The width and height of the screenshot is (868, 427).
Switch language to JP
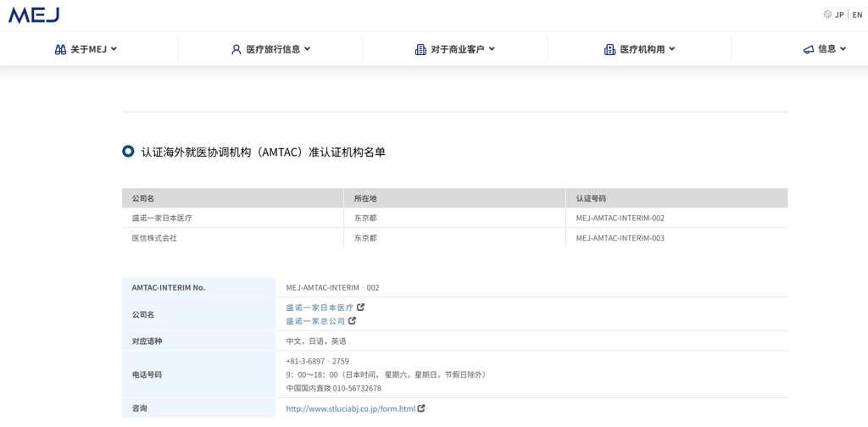[839, 15]
